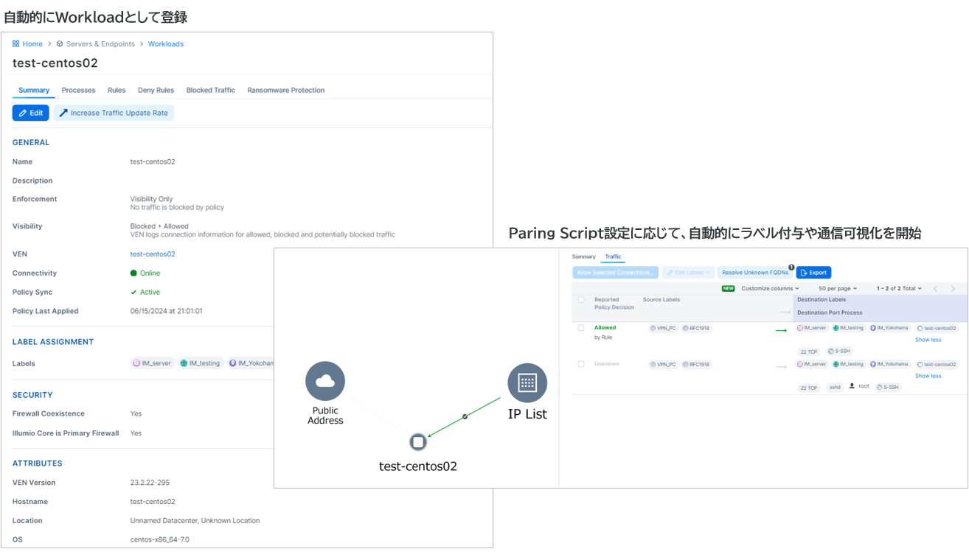Click the 22 TCP port pill in Allowed row
The image size is (969, 560).
809,352
